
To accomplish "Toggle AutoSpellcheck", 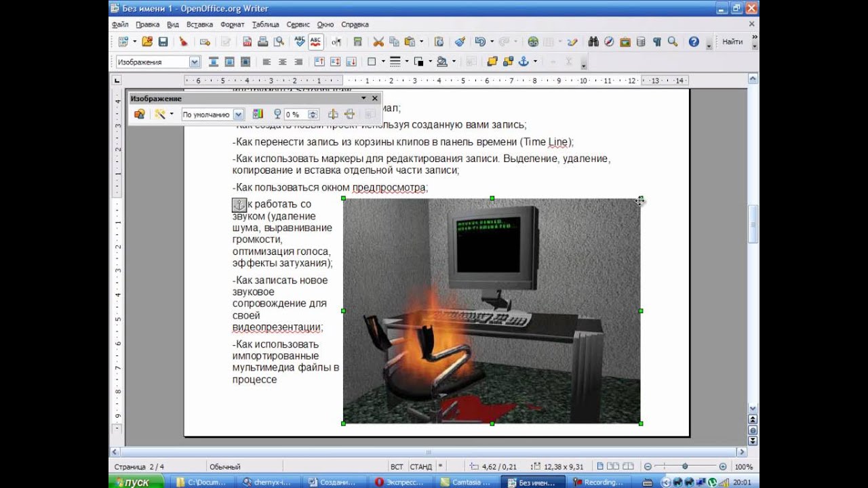I will [x=315, y=42].
